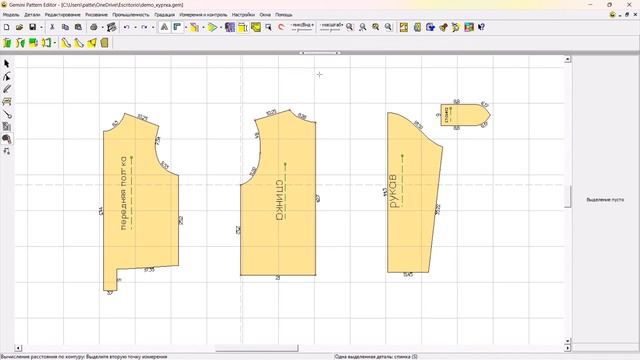Click the 'Выделение пусто' panel text

[605, 200]
